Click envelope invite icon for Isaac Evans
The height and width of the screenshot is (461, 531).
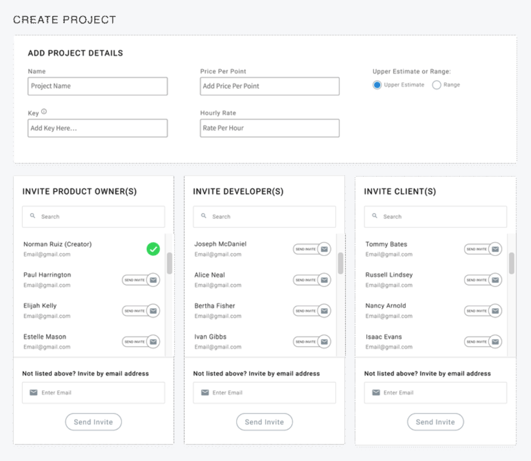point(495,342)
